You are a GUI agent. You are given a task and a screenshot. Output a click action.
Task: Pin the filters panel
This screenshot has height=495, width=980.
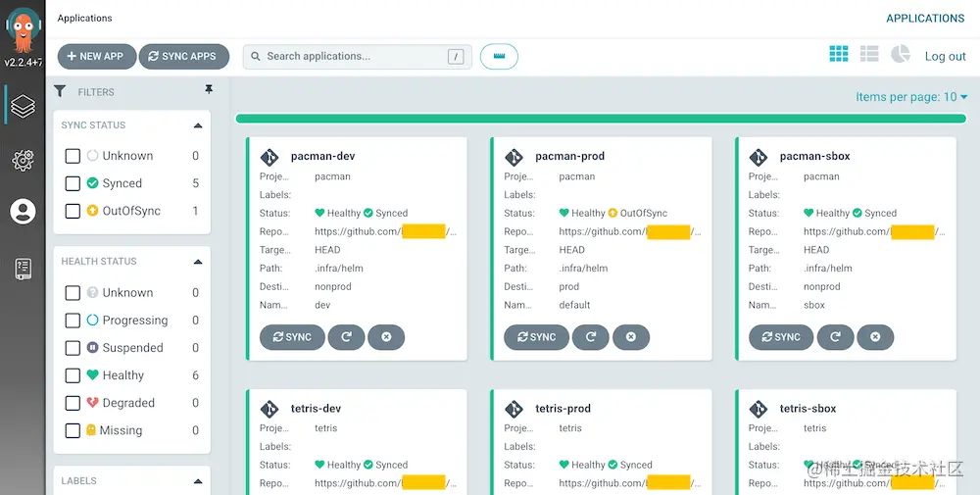[209, 90]
